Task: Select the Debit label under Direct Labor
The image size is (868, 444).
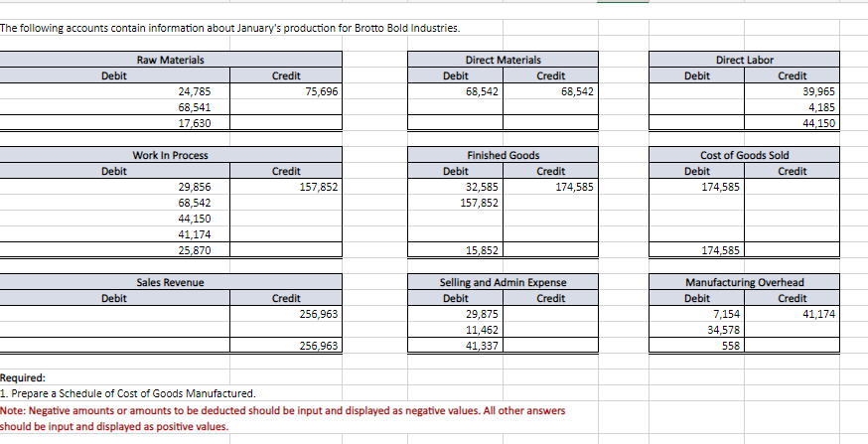Action: pyautogui.click(x=697, y=75)
